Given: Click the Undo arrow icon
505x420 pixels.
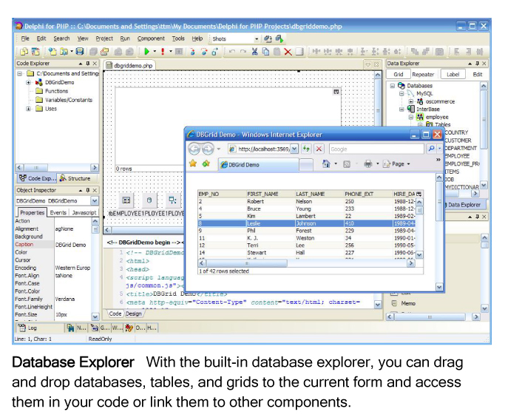Looking at the screenshot, I should coord(232,52).
